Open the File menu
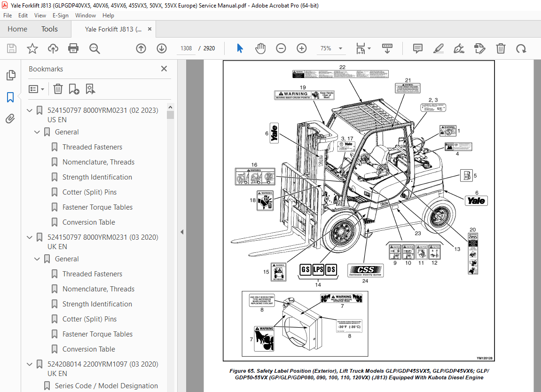Screen dimensions: 541x392 coord(8,16)
